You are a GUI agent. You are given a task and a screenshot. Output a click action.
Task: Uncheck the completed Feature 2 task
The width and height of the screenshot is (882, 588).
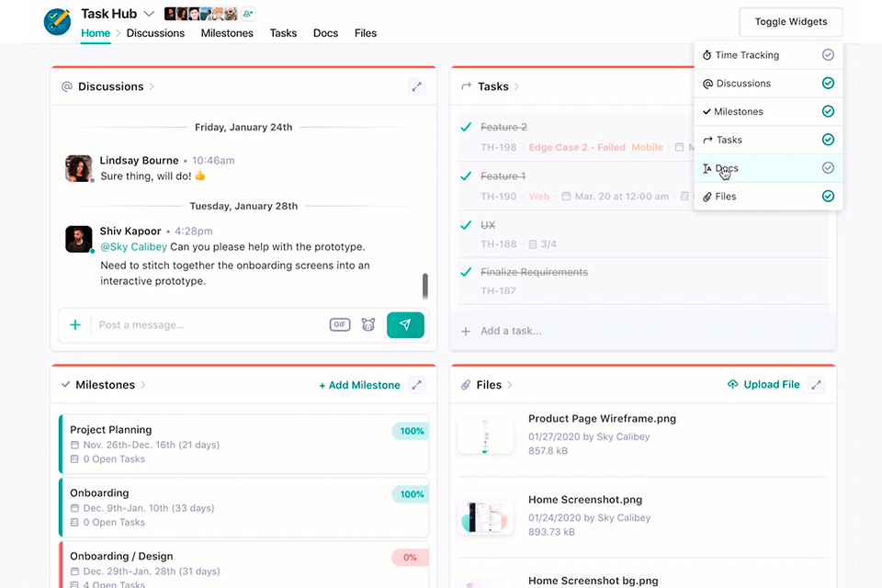pos(466,127)
